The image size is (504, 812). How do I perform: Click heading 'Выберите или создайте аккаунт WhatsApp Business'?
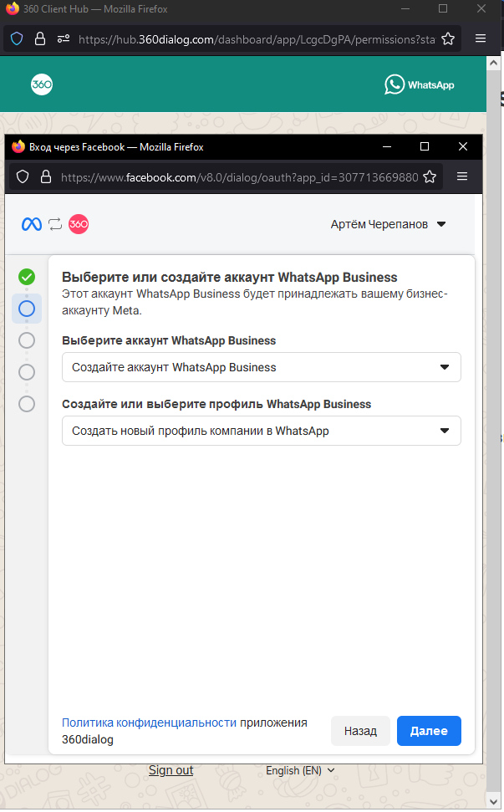pyautogui.click(x=230, y=277)
